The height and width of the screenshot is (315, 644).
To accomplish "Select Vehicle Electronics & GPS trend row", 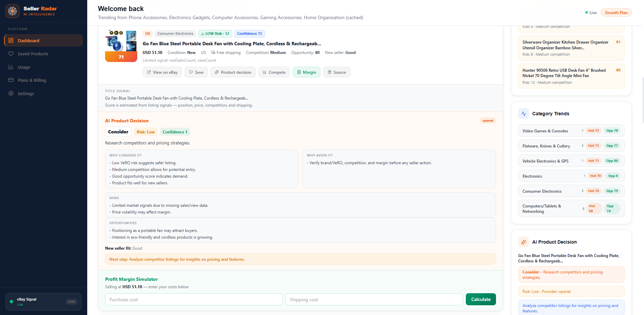I will point(571,161).
